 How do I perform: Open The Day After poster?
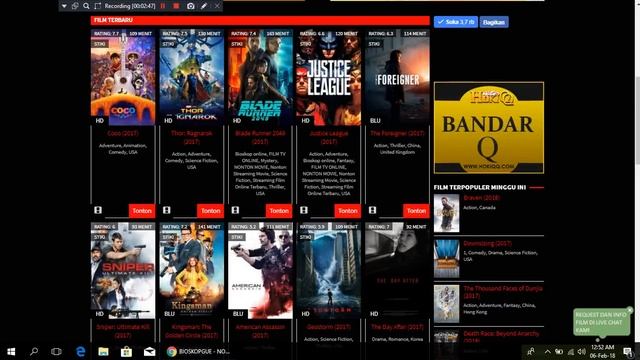397,271
